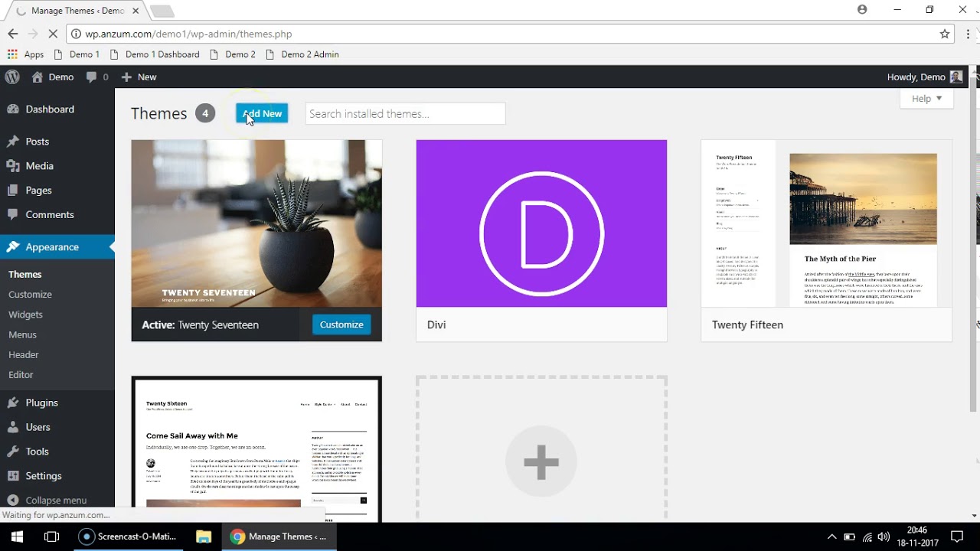Open Demo 1 Dashboard bookmark
This screenshot has width=980, height=551.
(155, 54)
